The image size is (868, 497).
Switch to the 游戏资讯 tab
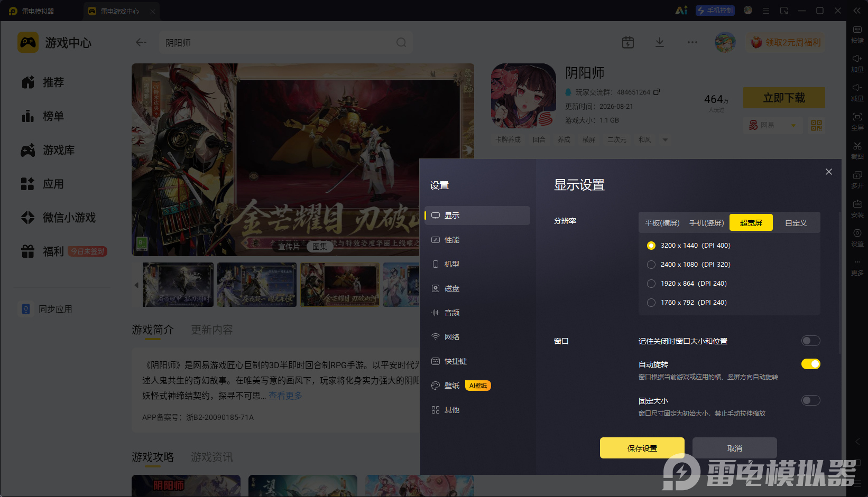(x=212, y=457)
